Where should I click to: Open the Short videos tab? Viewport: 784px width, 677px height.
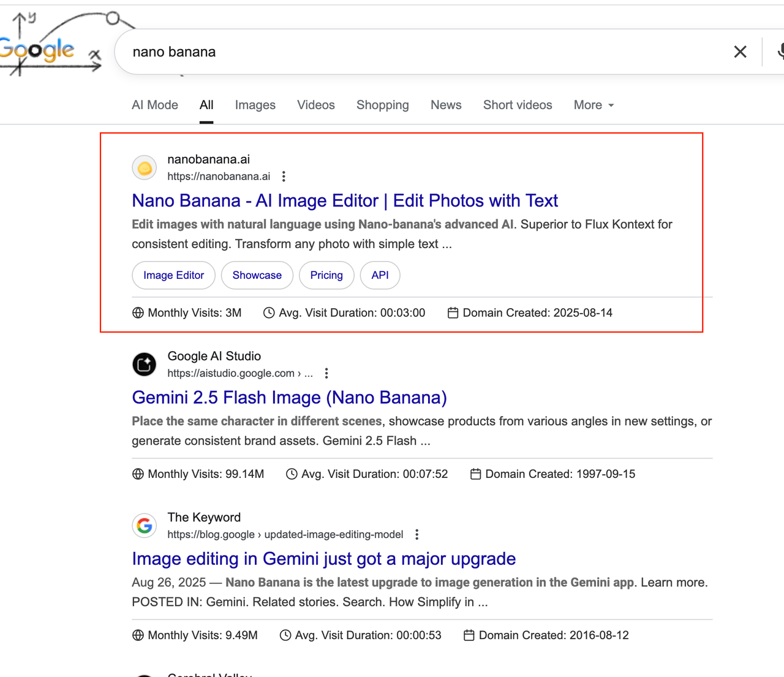[x=518, y=105]
